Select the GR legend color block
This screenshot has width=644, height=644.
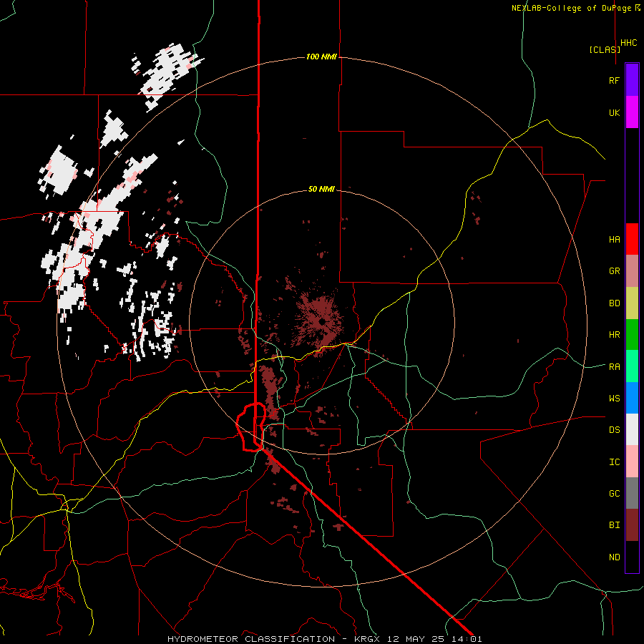click(632, 271)
